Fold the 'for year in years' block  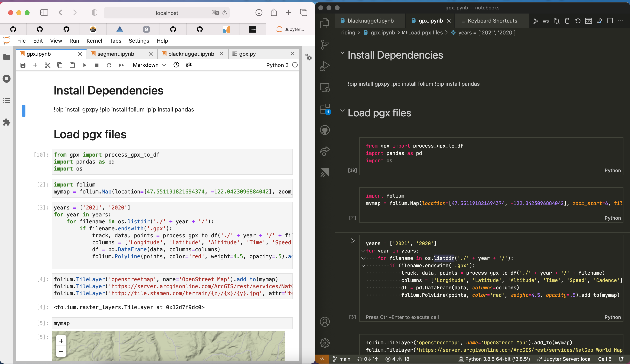363,251
